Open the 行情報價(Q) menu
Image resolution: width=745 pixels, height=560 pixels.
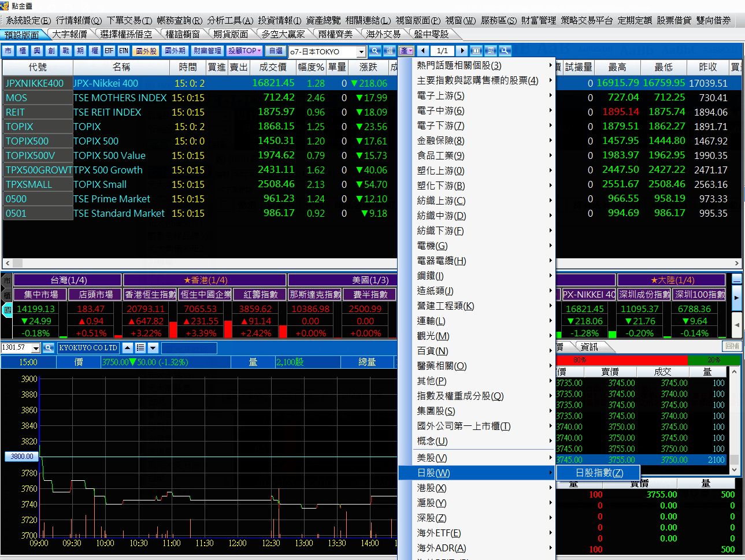coord(79,20)
